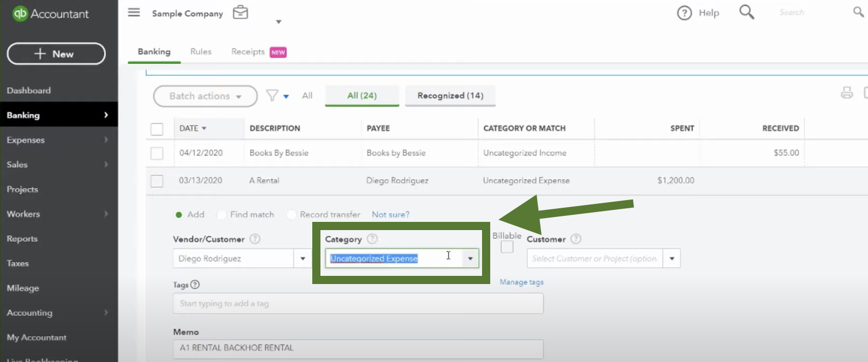Click the Memo field with A1 RENTAL
Viewport: 868px width, 362px height.
(358, 348)
